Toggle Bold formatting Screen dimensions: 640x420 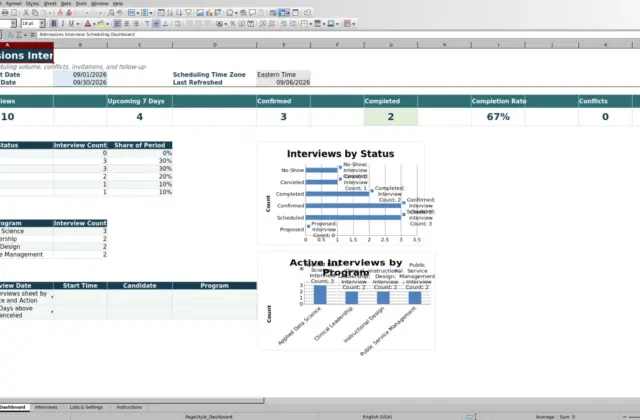point(54,24)
